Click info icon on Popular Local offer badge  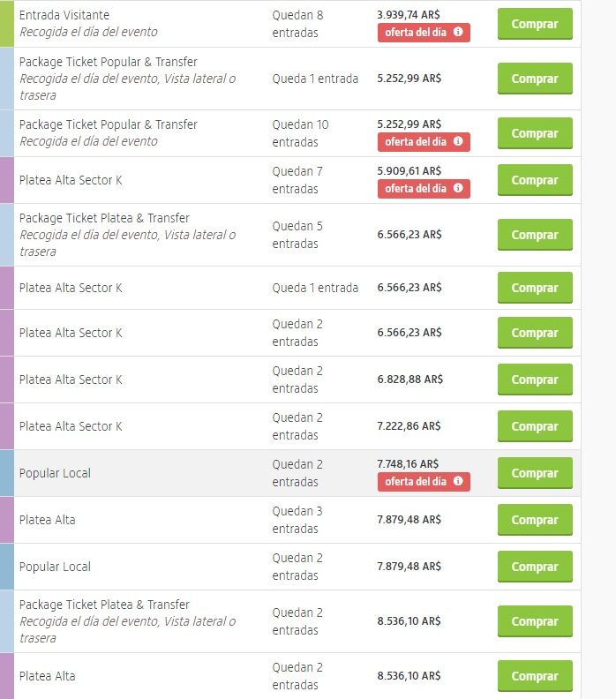pos(458,482)
